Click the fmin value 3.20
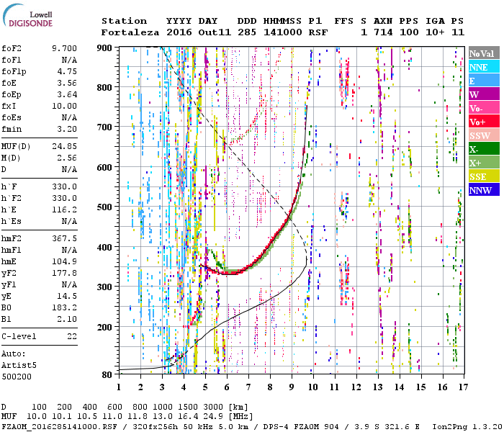 coord(67,129)
